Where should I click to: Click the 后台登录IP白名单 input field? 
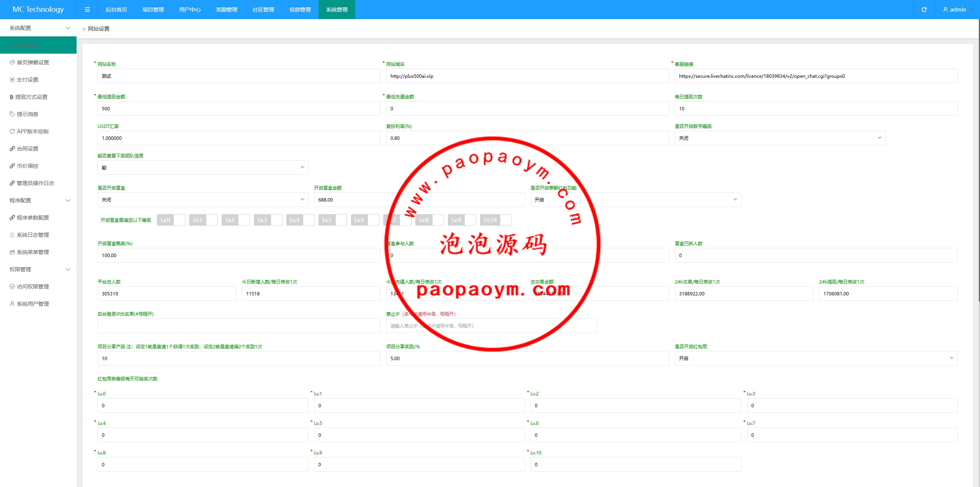point(239,326)
